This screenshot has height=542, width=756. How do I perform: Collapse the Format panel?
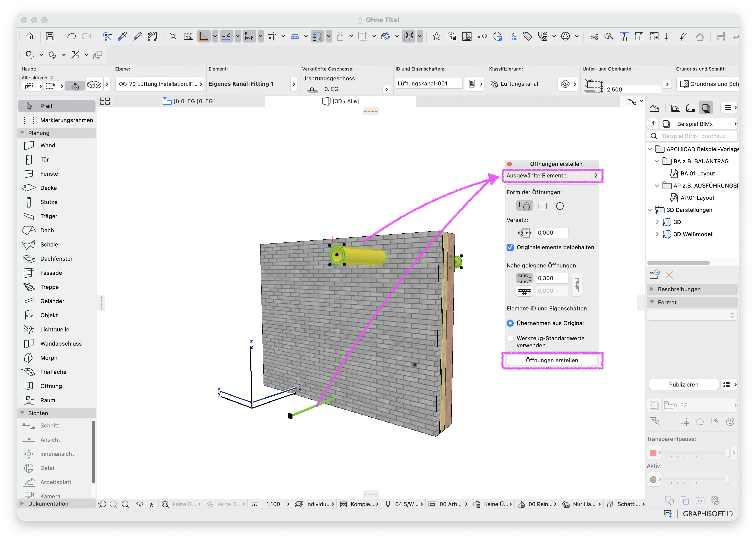tap(652, 302)
